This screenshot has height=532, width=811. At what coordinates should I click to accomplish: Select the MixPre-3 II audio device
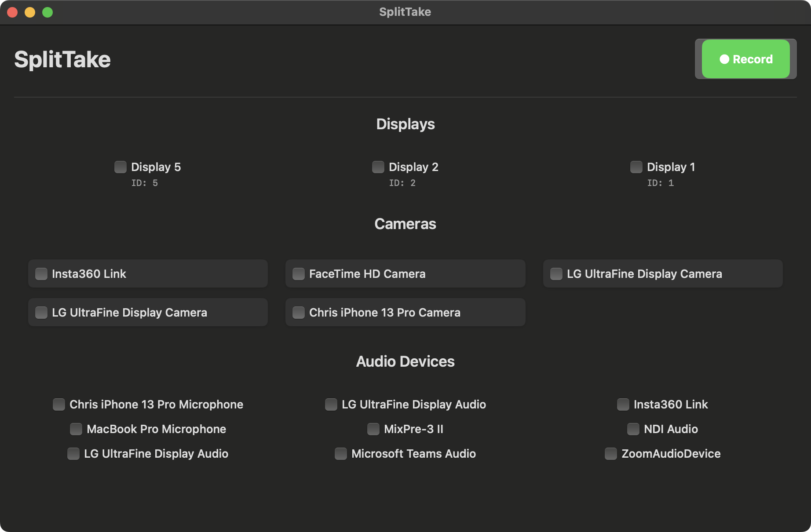[373, 429]
